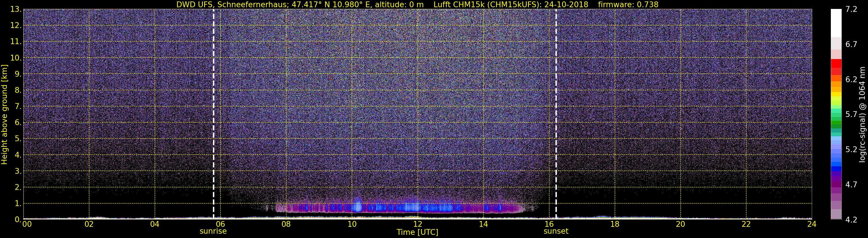Click the "sunrise" label below the time axis

213,231
